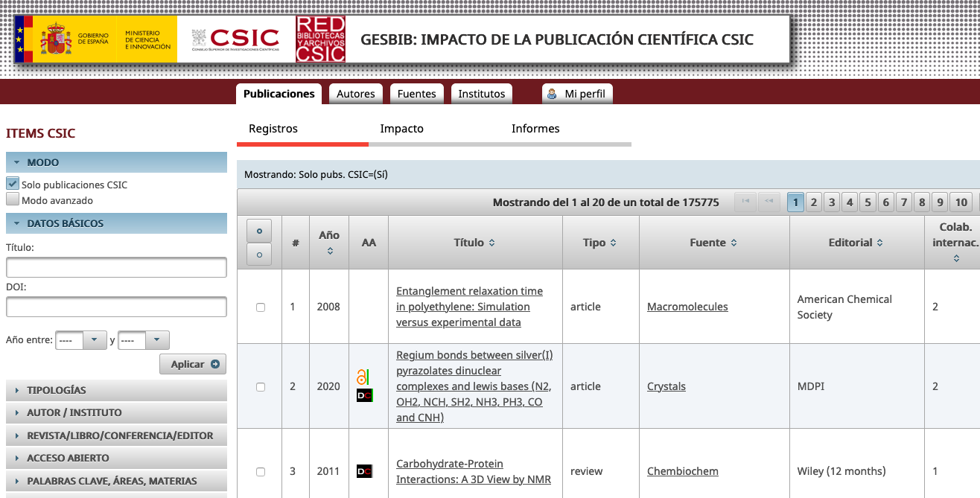Switch to the Impacto tab
This screenshot has height=498, width=980.
(402, 128)
